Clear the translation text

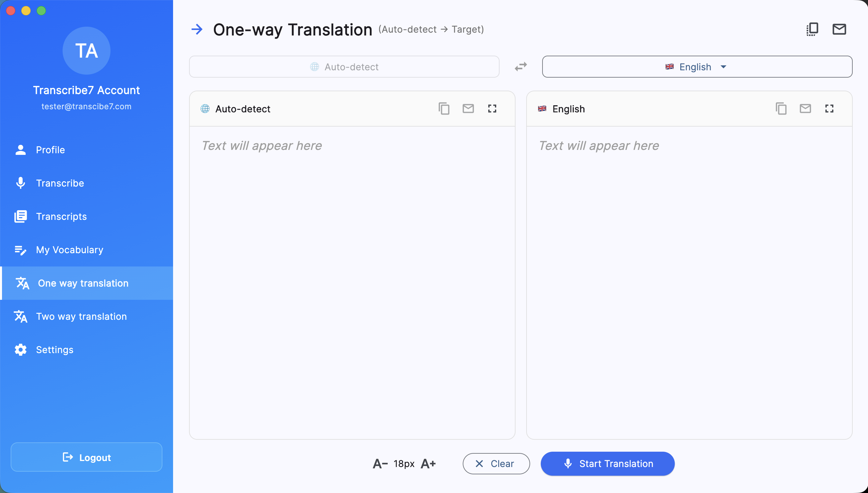click(x=496, y=463)
